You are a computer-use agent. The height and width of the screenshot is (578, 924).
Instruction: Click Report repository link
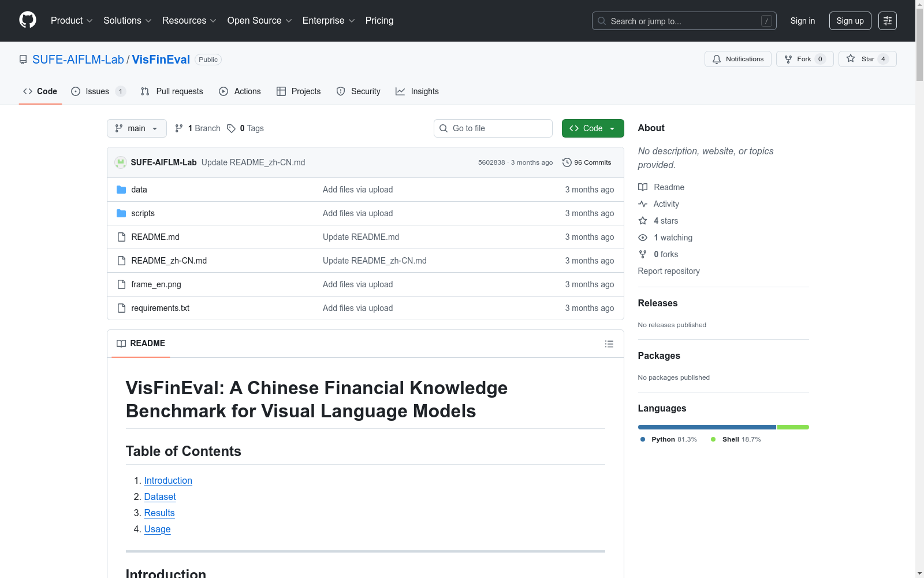tap(669, 271)
